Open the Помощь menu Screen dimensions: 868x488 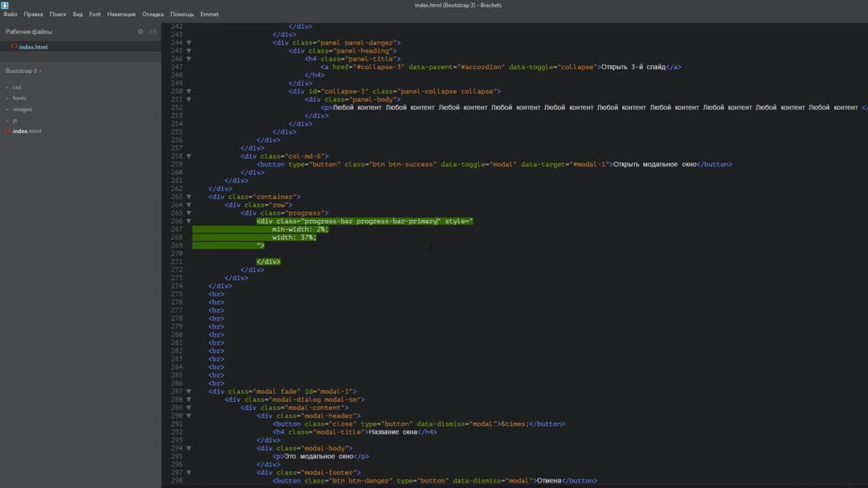click(x=182, y=14)
